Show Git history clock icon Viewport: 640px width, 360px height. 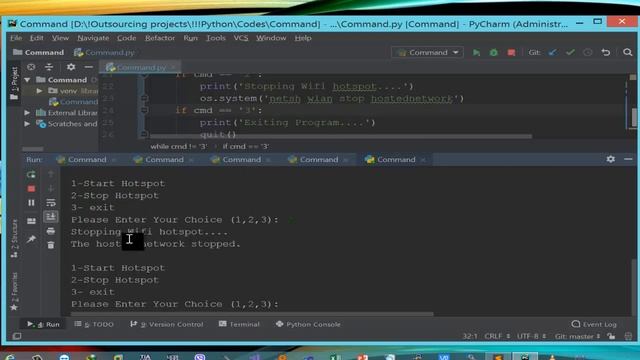(x=588, y=53)
